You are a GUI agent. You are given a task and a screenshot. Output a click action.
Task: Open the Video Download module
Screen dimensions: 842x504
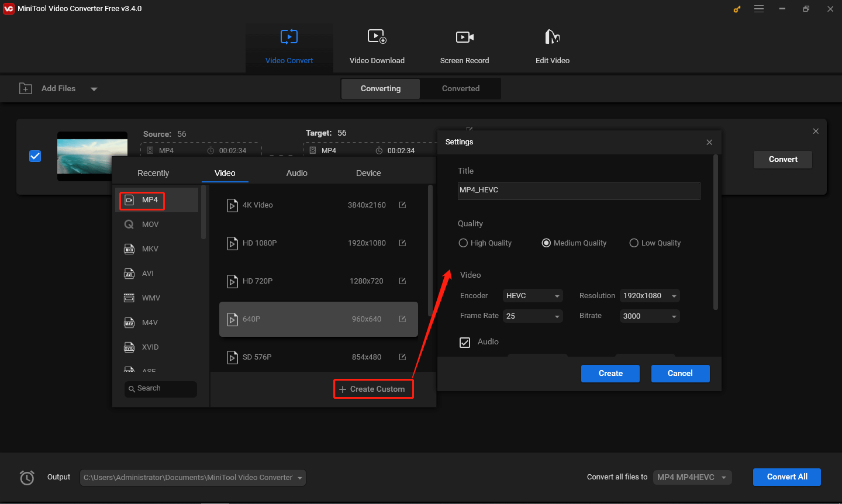pos(377,47)
